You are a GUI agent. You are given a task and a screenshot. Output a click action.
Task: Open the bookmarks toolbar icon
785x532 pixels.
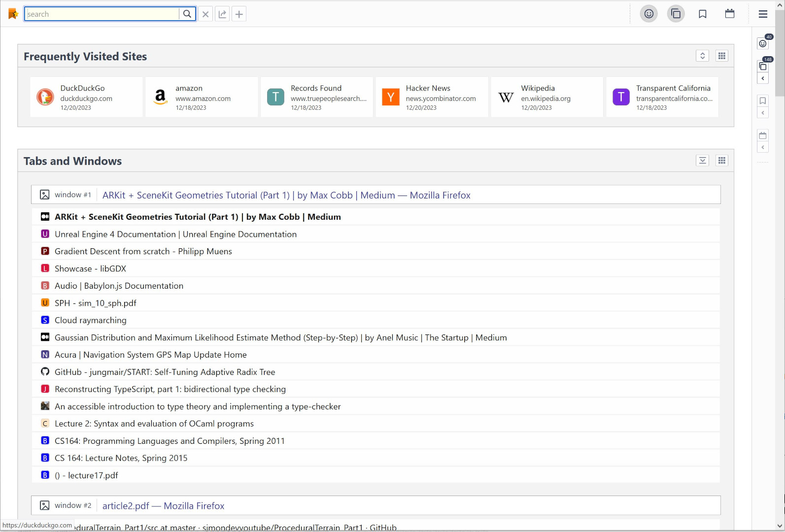(703, 14)
